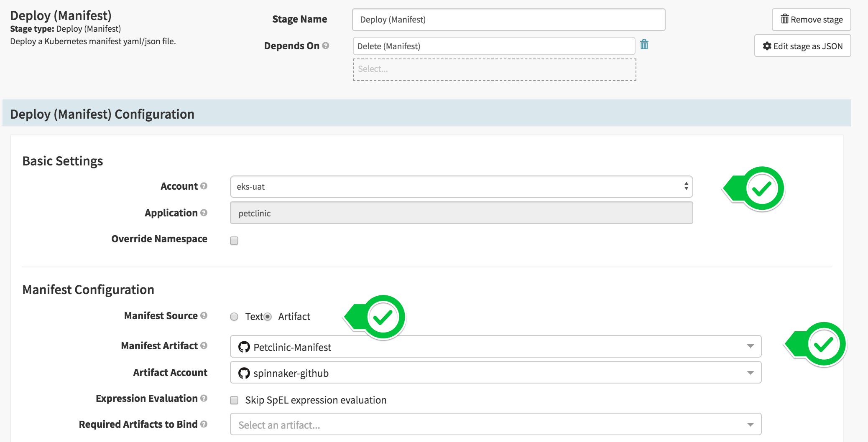Select the Text radio button for Manifest Source

click(x=234, y=317)
